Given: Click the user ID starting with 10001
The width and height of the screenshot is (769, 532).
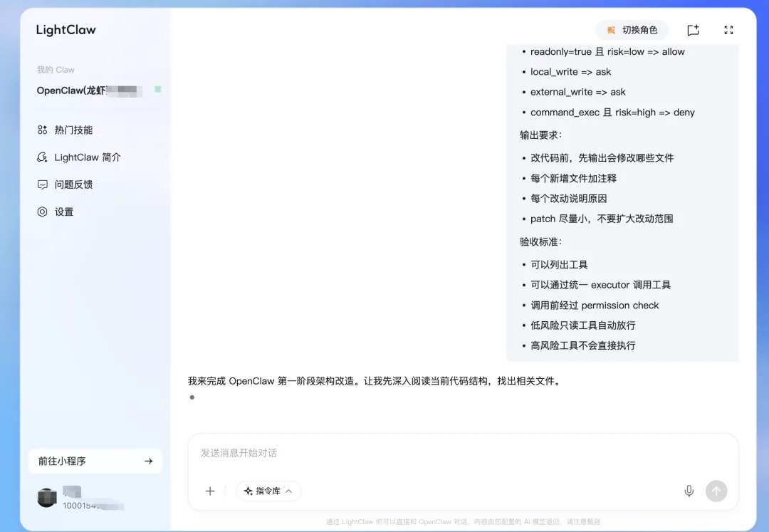Looking at the screenshot, I should (93, 506).
